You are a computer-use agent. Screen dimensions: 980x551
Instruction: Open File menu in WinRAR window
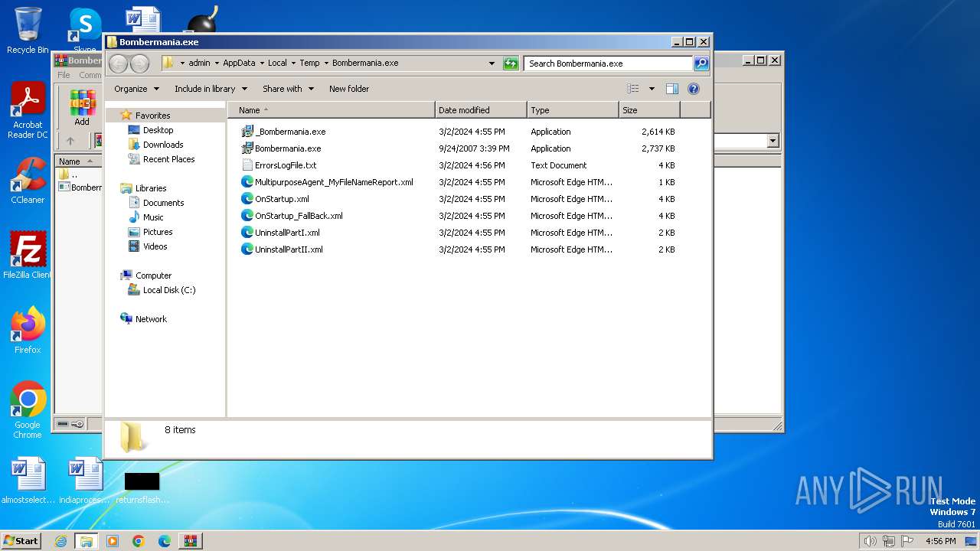point(64,75)
